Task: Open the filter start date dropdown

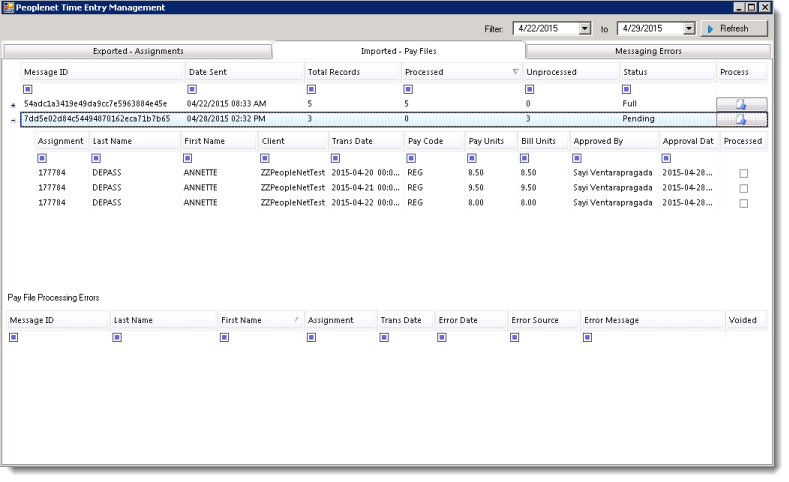Action: [585, 29]
